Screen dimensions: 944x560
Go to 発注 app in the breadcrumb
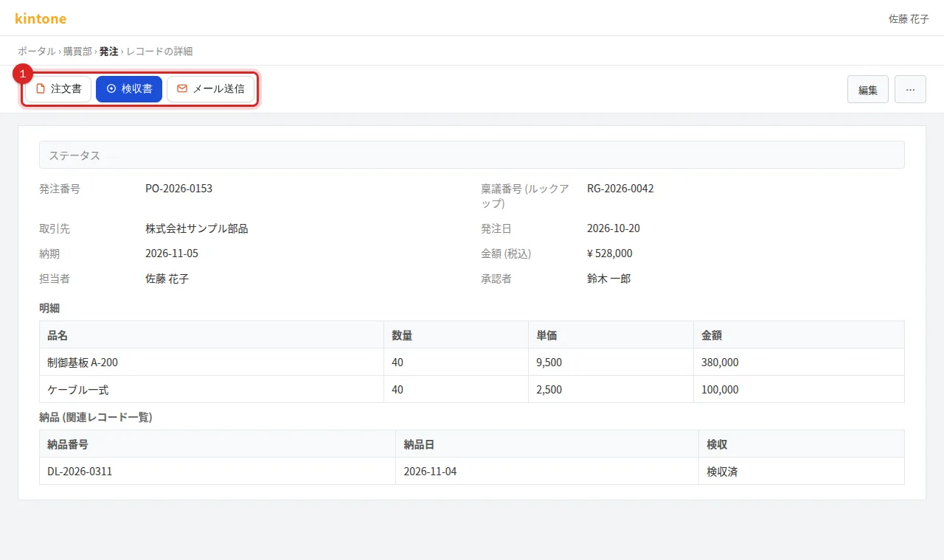109,51
